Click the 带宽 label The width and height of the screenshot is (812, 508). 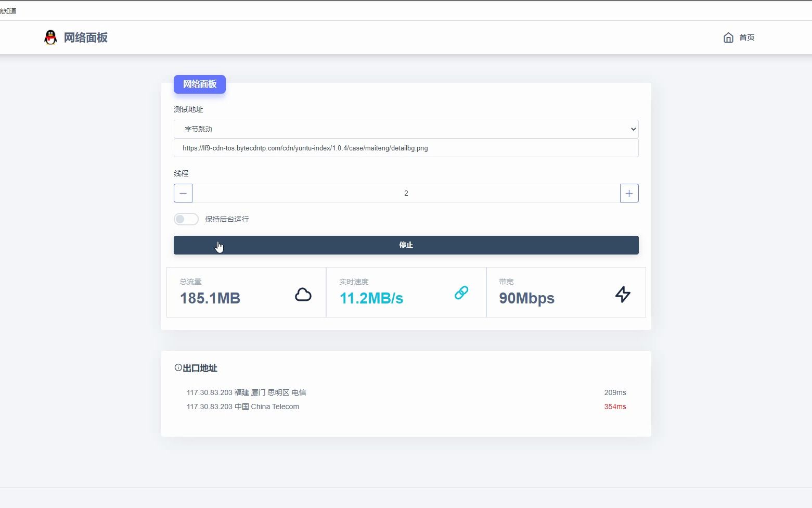(x=506, y=282)
